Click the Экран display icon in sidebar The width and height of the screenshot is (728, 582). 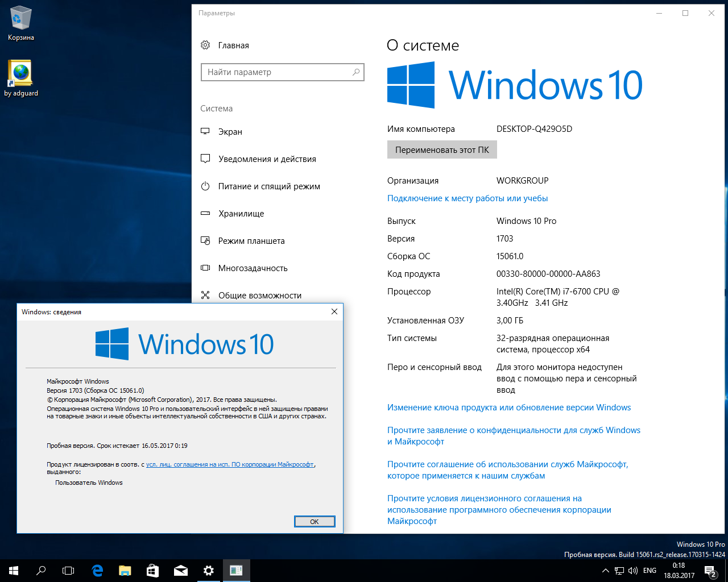pyautogui.click(x=205, y=131)
